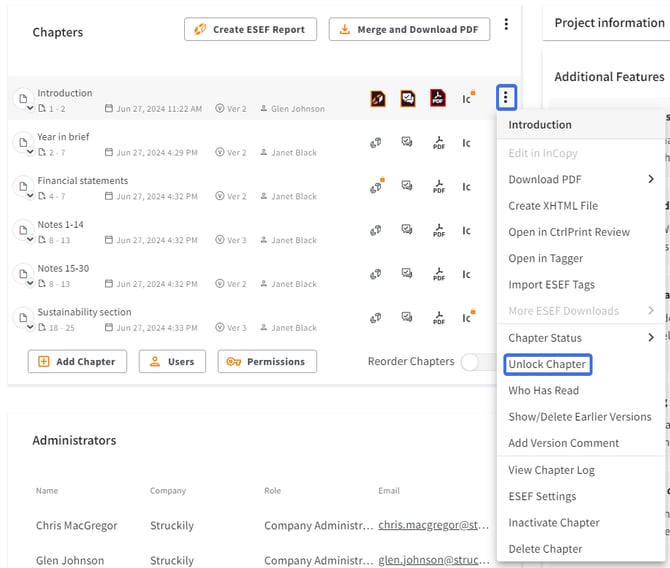The width and height of the screenshot is (670, 568).
Task: Open the Permissions button
Action: point(267,361)
